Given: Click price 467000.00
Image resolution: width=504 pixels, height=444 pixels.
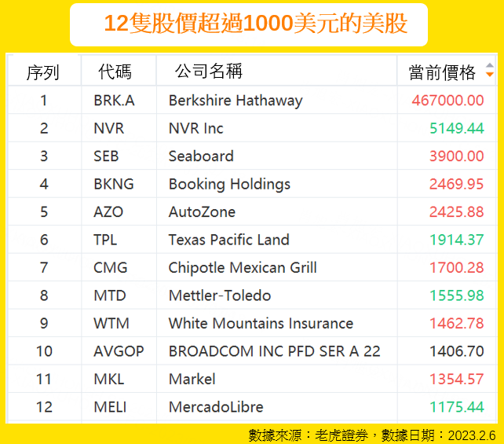Looking at the screenshot, I should [x=447, y=101].
